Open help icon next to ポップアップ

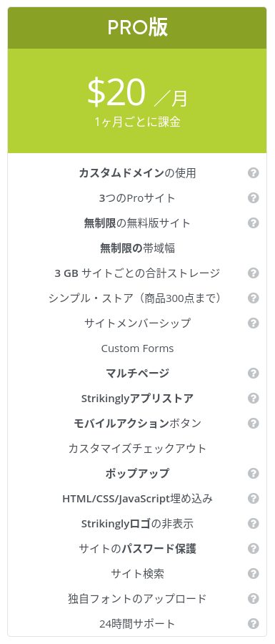[254, 474]
